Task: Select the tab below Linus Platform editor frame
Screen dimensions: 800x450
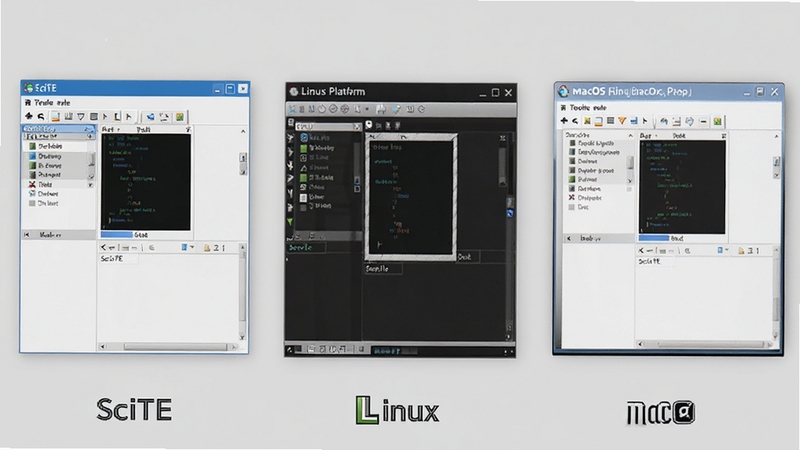Action: click(384, 268)
